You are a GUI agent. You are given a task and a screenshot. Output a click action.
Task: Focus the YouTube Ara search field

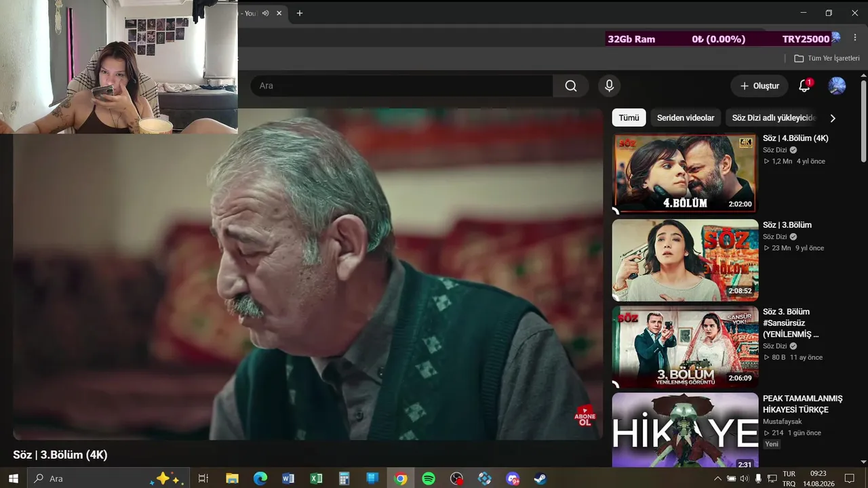pos(401,86)
